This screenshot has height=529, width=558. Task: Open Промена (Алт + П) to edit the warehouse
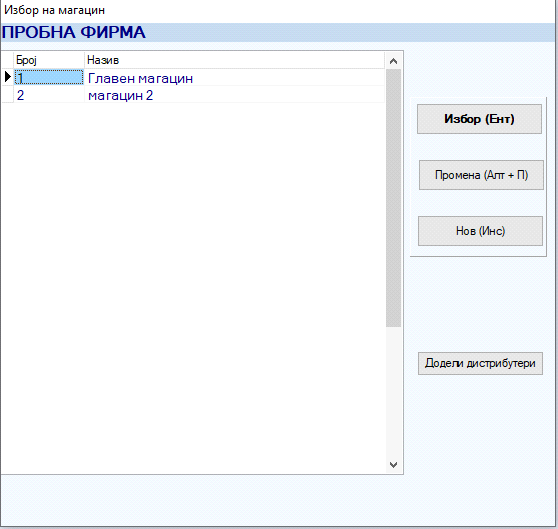click(x=481, y=175)
